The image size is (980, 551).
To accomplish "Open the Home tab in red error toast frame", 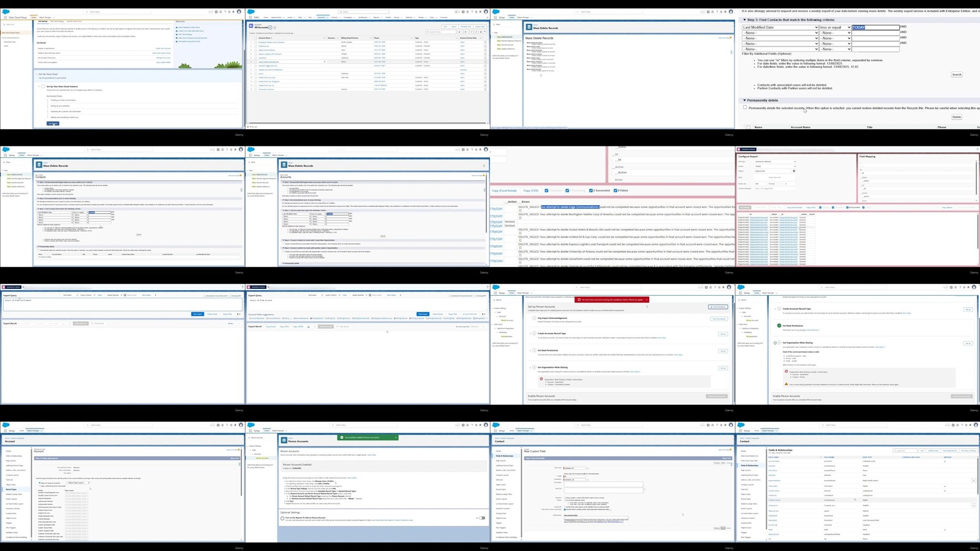I will point(511,293).
